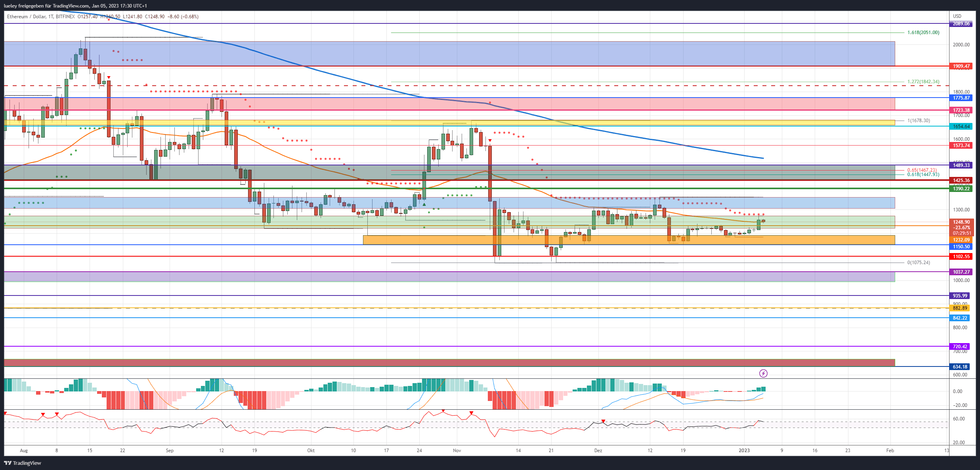Click the 60.00 RSI scale value
This screenshot has width=980, height=470.
point(959,419)
